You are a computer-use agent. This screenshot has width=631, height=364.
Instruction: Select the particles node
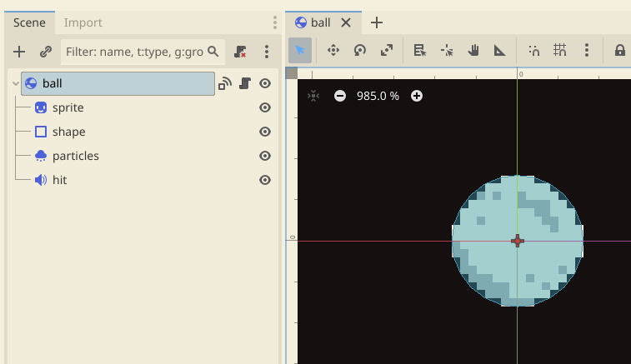[x=76, y=156]
